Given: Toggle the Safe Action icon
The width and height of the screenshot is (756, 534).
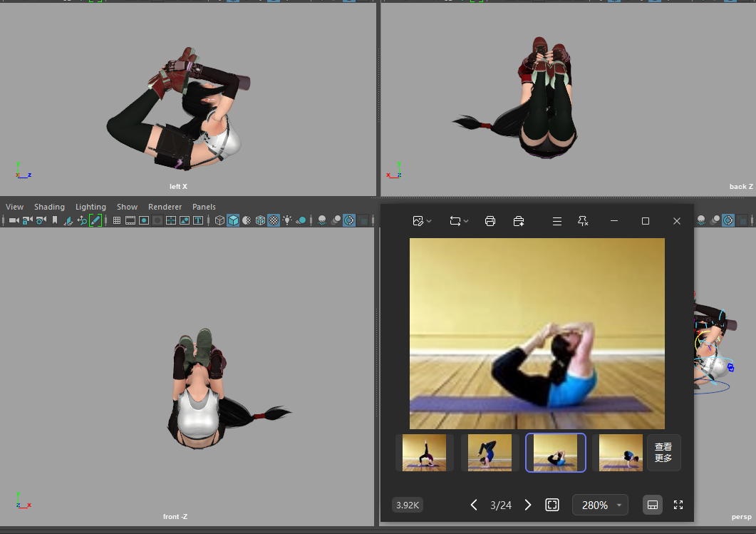Looking at the screenshot, I should coord(184,220).
